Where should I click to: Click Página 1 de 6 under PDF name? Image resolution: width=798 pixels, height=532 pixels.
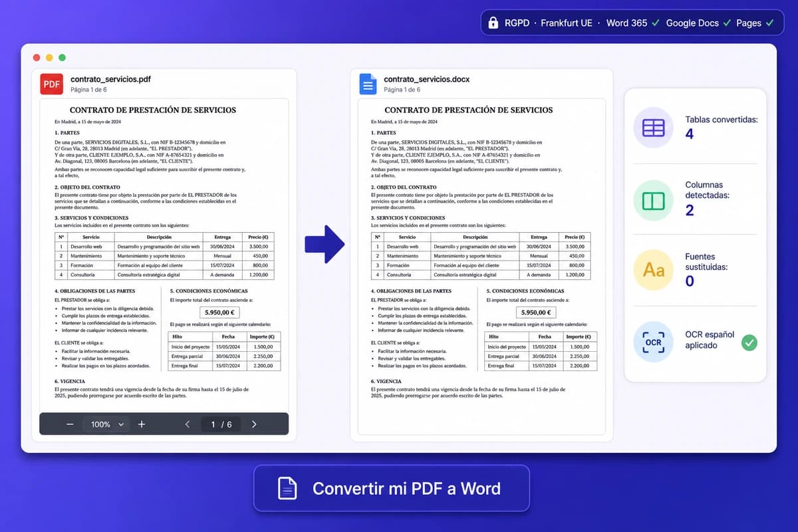[x=88, y=90]
